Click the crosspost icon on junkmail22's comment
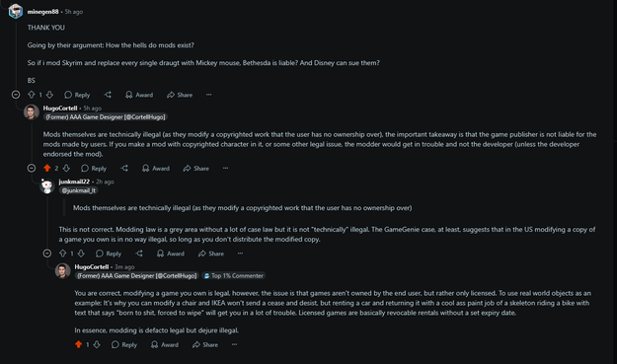The width and height of the screenshot is (617, 364). [x=139, y=254]
